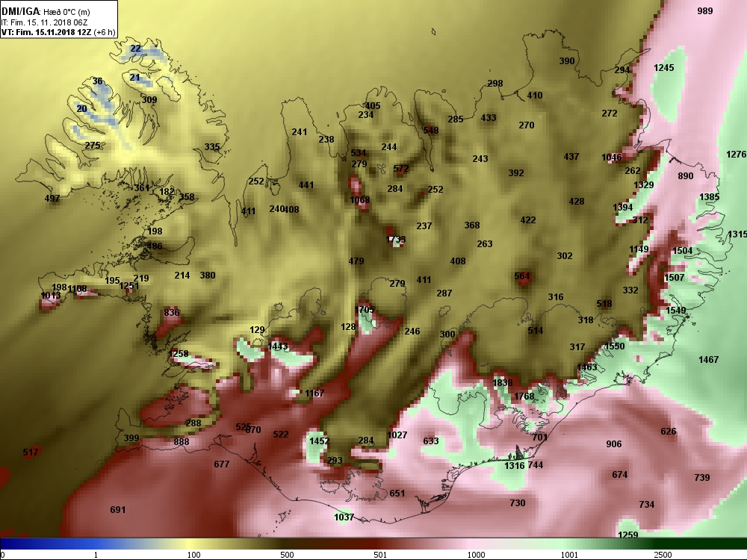
Task: Click the 479 value on the map
Action: click(x=356, y=261)
